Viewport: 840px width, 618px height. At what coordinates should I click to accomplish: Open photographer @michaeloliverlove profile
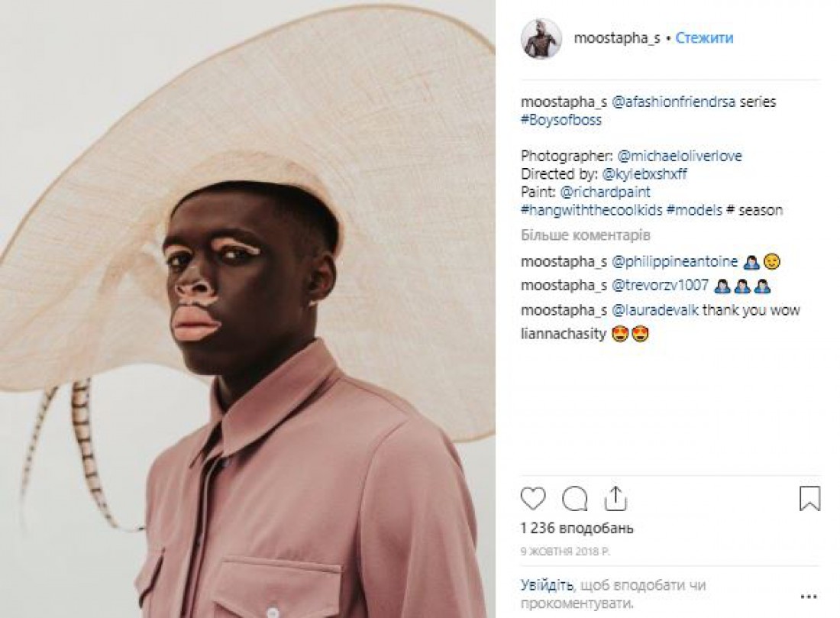click(680, 156)
